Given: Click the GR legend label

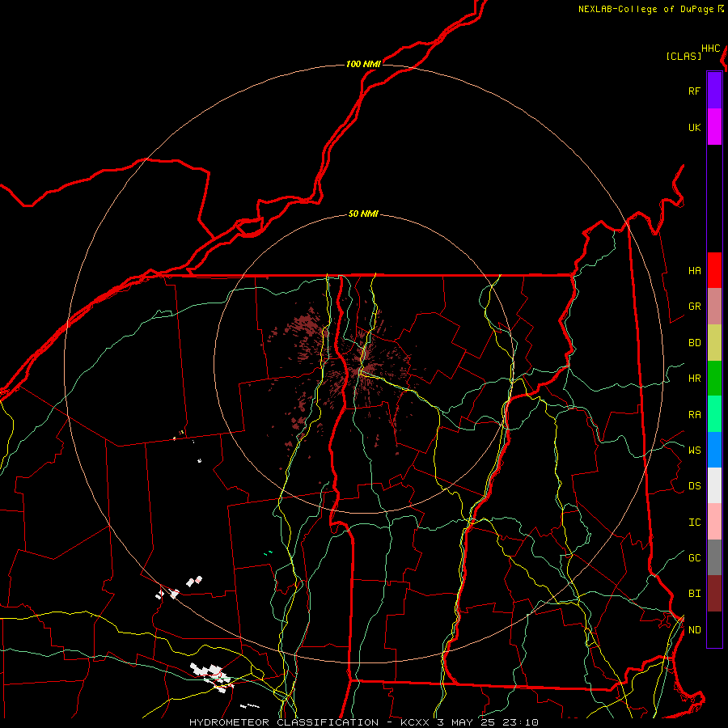Looking at the screenshot, I should coord(694,307).
